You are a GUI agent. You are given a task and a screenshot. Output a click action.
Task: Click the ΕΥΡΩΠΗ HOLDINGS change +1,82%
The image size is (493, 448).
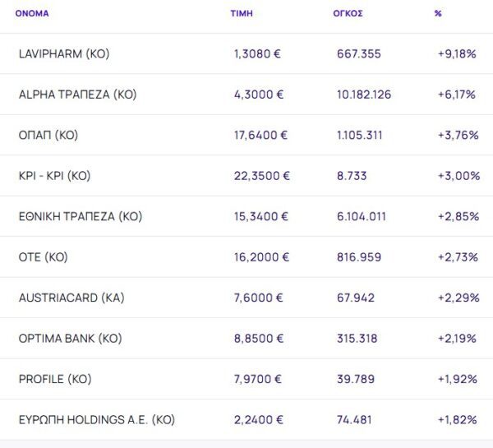point(458,420)
